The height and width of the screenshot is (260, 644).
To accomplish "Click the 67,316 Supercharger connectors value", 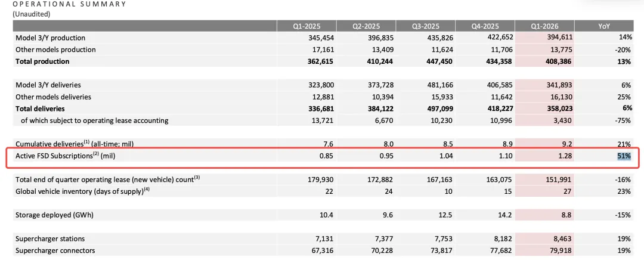I will click(323, 250).
